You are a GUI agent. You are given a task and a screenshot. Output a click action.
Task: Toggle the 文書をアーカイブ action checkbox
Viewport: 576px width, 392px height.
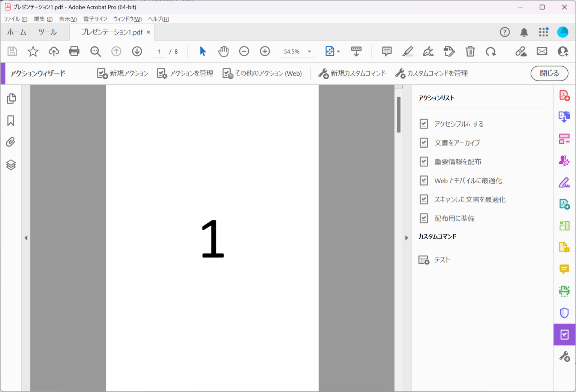424,142
